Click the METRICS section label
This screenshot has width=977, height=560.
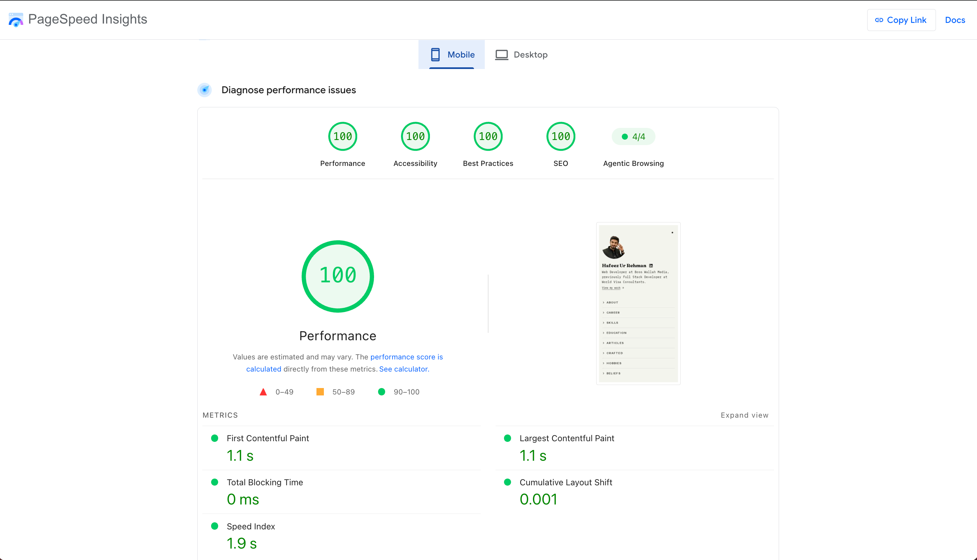pyautogui.click(x=220, y=415)
